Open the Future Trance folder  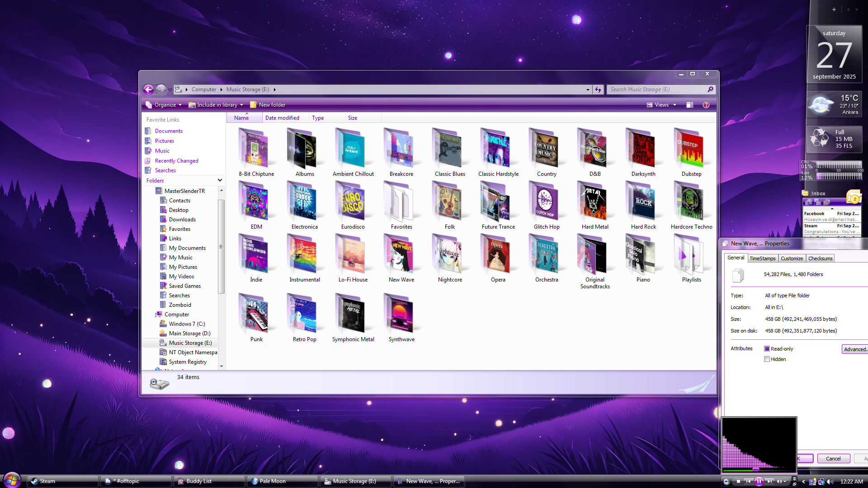coord(498,206)
